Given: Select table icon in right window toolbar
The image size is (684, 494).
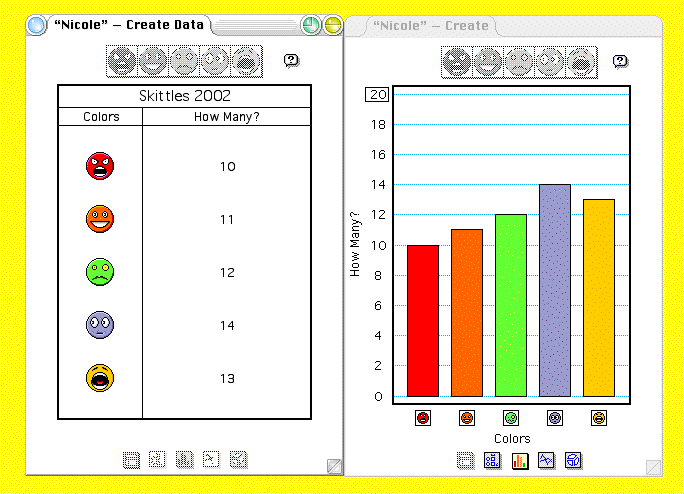Looking at the screenshot, I should click(x=465, y=460).
